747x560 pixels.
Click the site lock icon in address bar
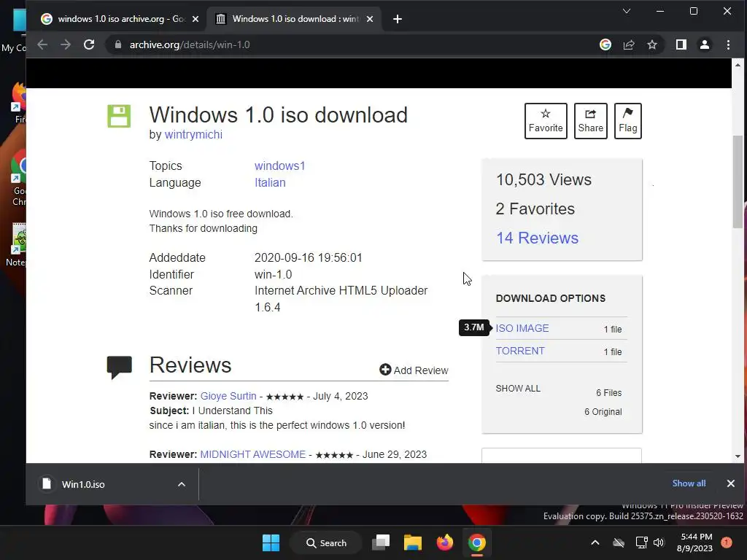point(117,44)
